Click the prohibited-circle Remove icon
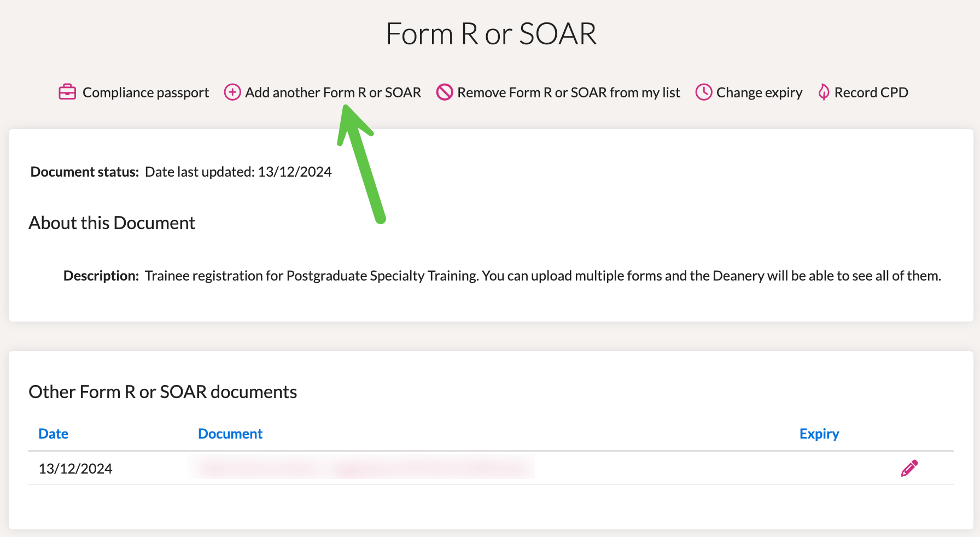Screen dimensions: 980x537 445,92
